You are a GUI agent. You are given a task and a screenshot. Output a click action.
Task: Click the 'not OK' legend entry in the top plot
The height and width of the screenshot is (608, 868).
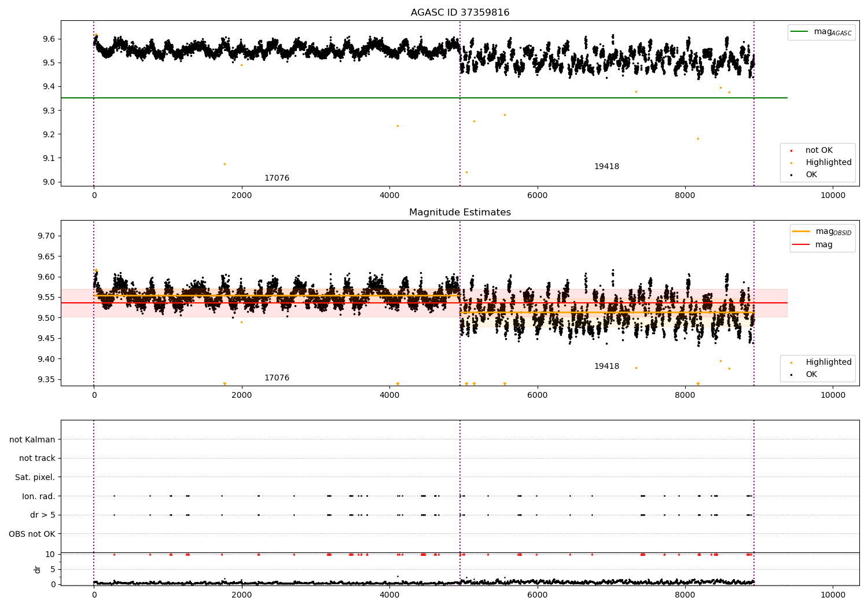click(x=811, y=151)
